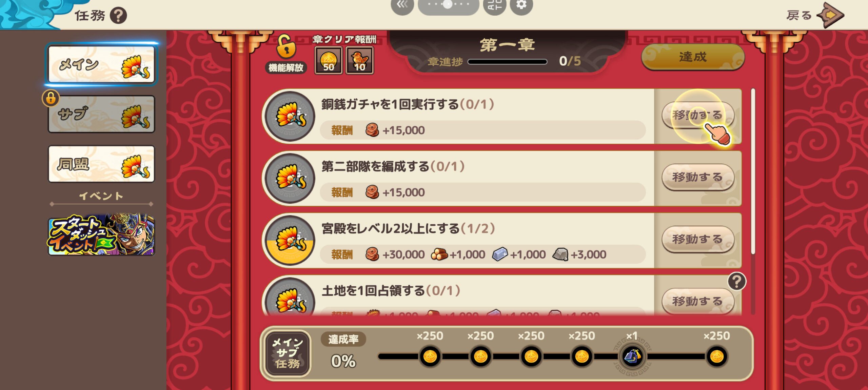
Task: Tap the 機能解放 unlock padlock icon
Action: click(286, 47)
